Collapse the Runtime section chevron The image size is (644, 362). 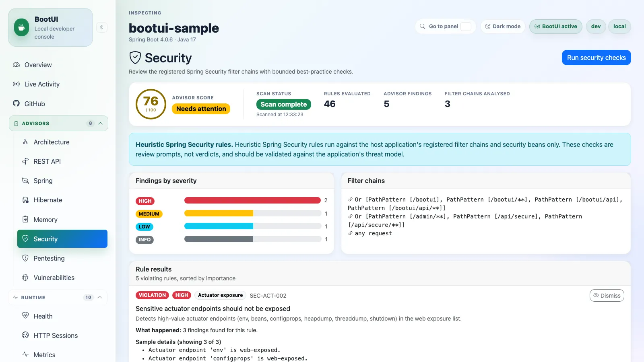(100, 298)
